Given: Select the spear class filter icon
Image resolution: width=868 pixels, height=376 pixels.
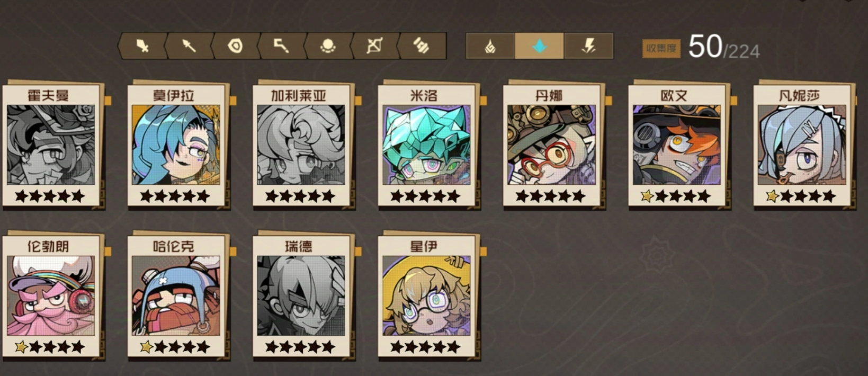Looking at the screenshot, I should coord(189,46).
